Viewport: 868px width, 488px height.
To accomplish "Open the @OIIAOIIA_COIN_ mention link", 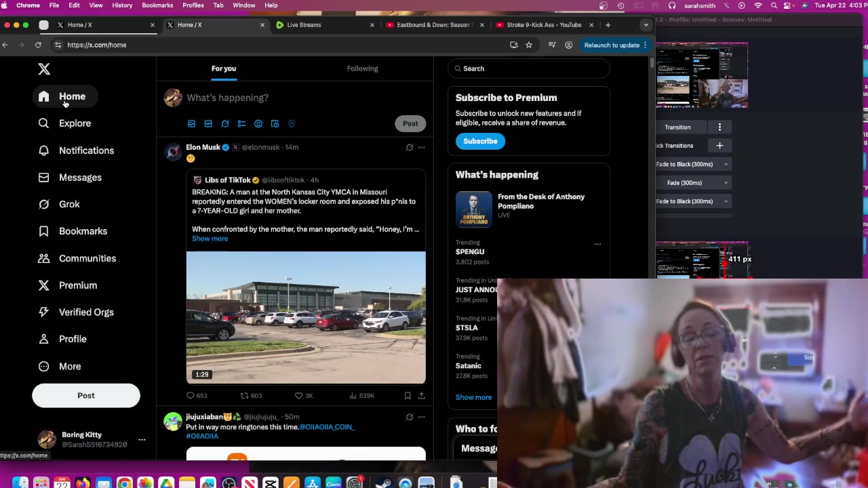I will (x=327, y=427).
